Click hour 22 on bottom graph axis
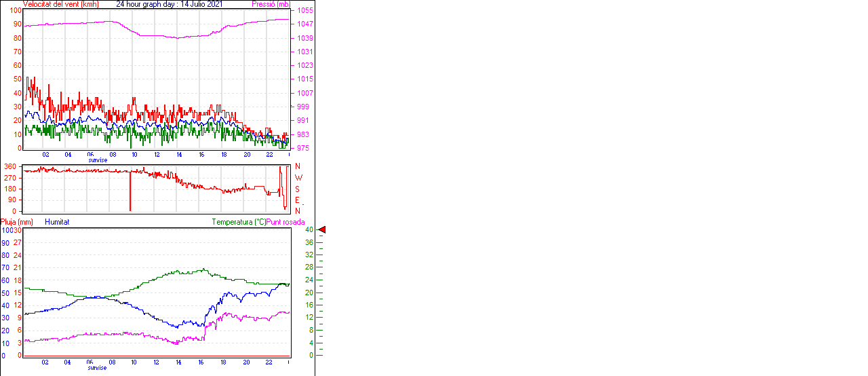The height and width of the screenshot is (376, 868). tap(269, 362)
